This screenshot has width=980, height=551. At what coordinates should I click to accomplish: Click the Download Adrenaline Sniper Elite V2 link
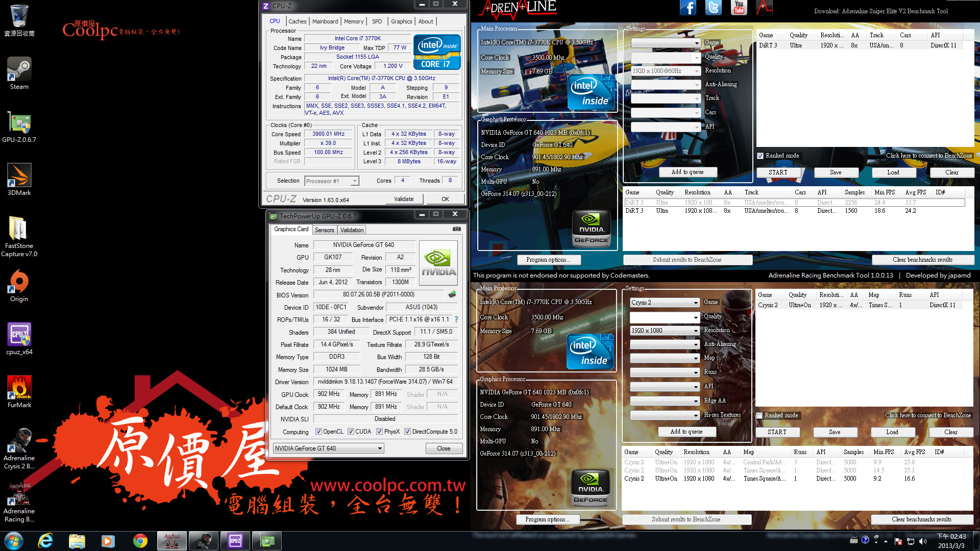coord(881,11)
